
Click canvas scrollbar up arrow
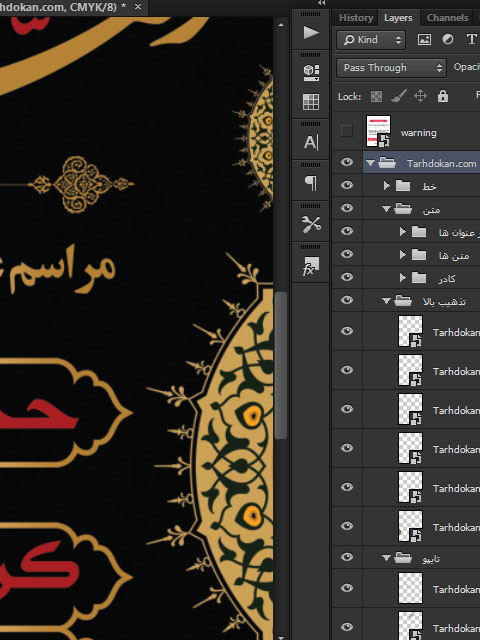[x=280, y=25]
